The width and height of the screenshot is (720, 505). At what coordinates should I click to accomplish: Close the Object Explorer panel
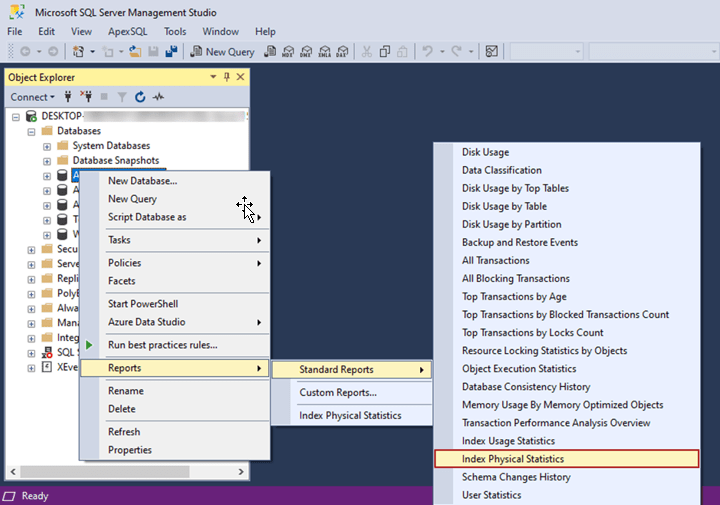240,77
